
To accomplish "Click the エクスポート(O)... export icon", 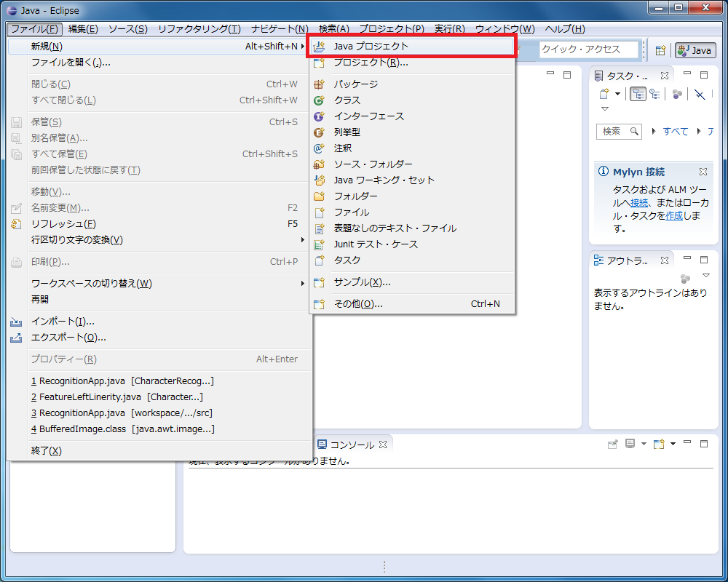I will 16,338.
